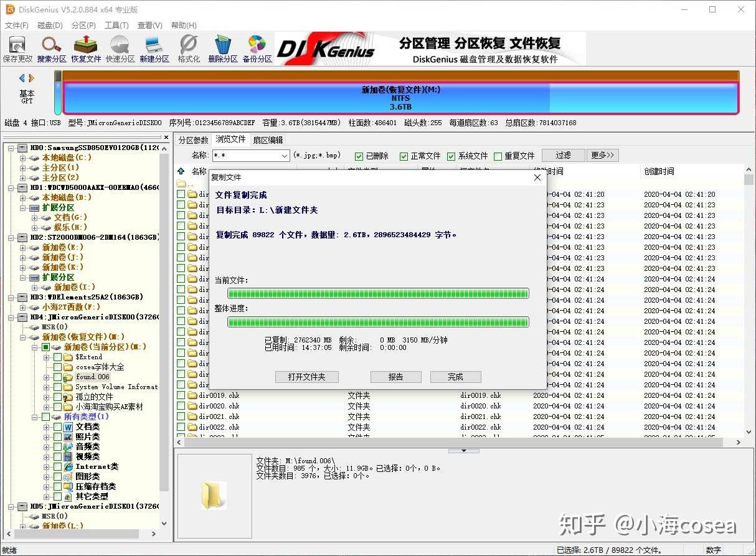This screenshot has height=556, width=756.
Task: Expand the found.006 folder tree node
Action: 47,377
